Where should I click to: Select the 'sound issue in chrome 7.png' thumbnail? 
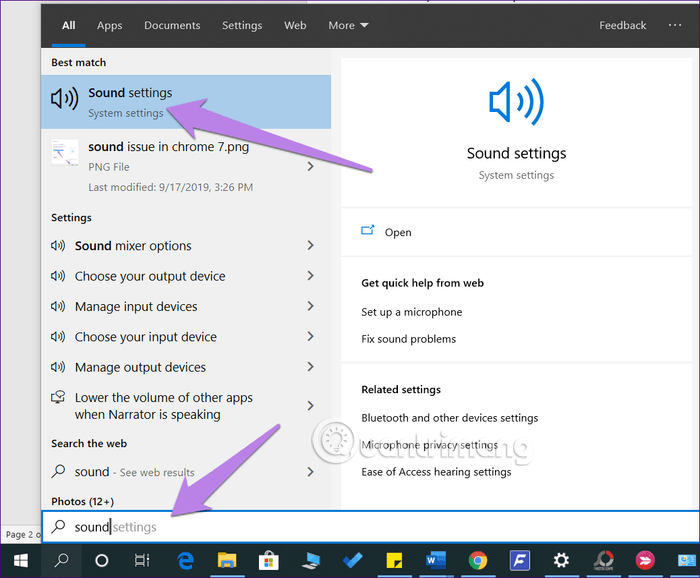click(65, 153)
